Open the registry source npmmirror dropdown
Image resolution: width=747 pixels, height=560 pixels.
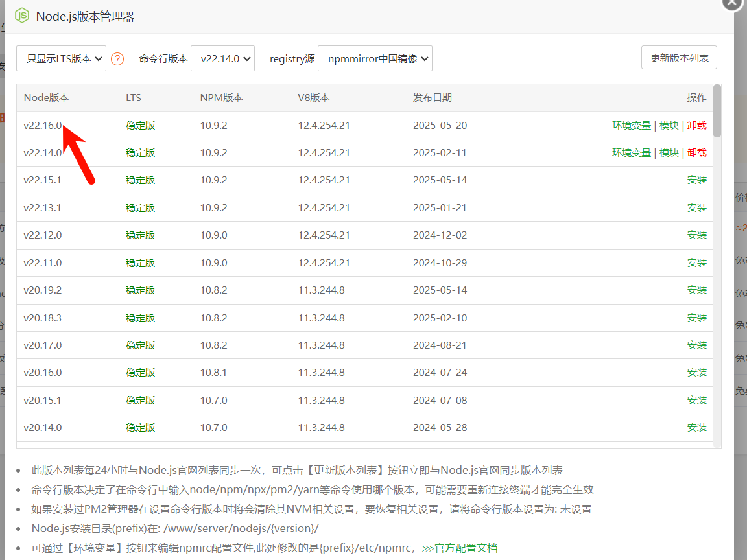coord(375,58)
